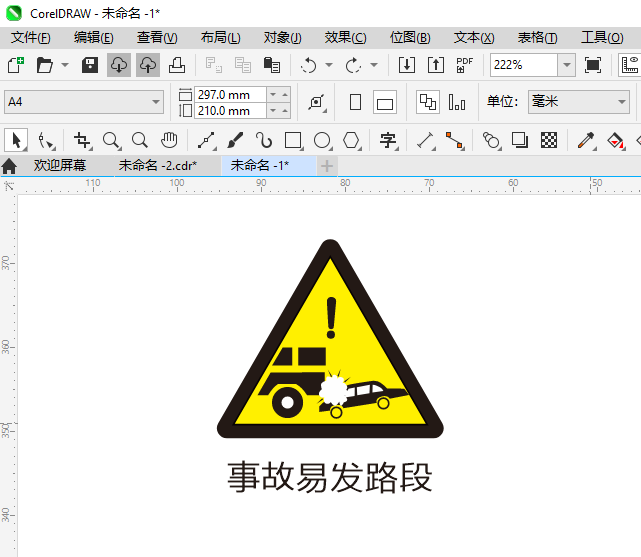Open the 查看(V) menu
Image resolution: width=641 pixels, height=557 pixels.
[157, 38]
